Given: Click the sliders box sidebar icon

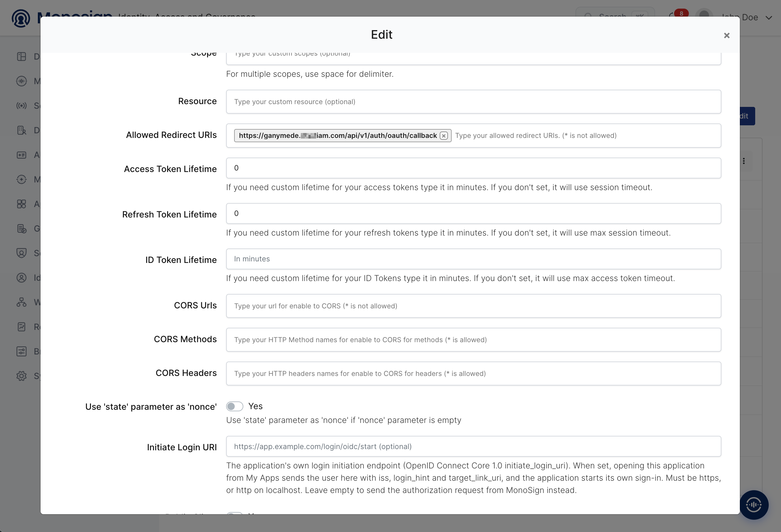Looking at the screenshot, I should click(22, 351).
